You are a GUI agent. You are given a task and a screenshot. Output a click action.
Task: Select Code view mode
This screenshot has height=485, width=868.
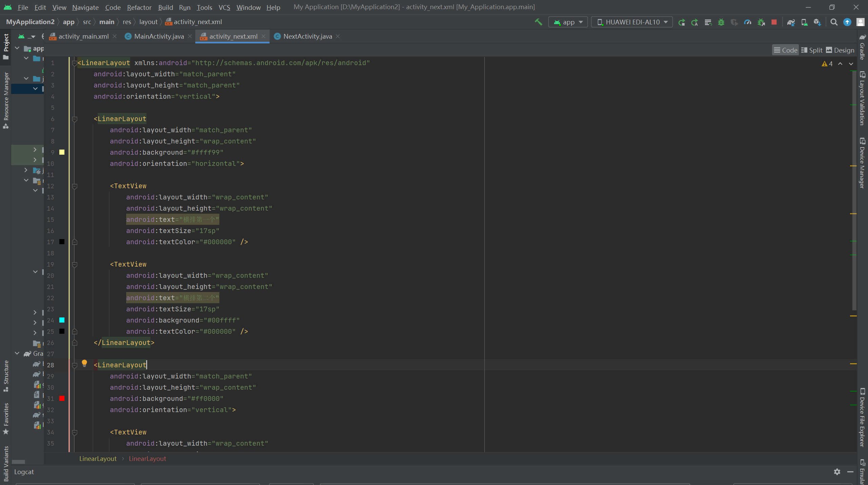tap(786, 50)
